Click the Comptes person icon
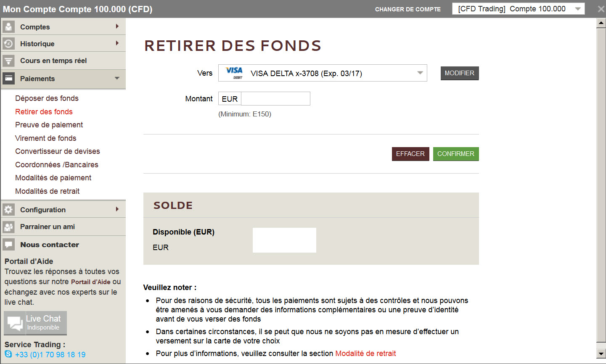Viewport: 606px width, 364px height. tap(8, 27)
